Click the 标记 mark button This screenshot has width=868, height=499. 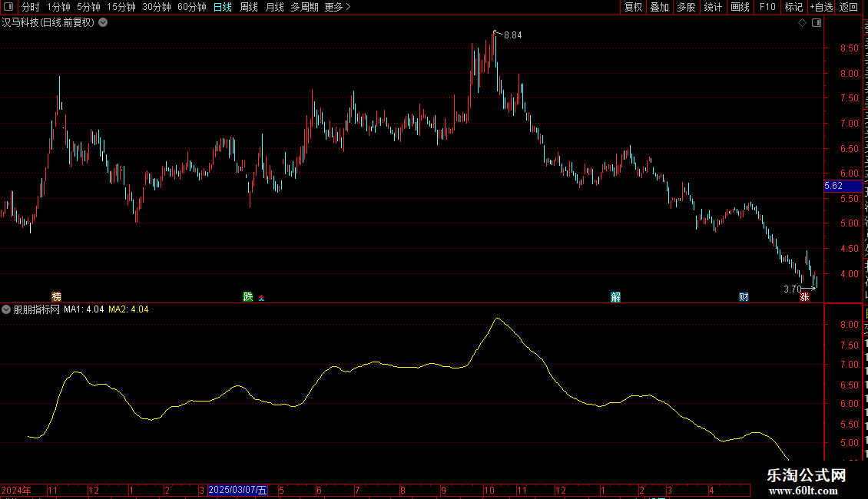tap(793, 7)
